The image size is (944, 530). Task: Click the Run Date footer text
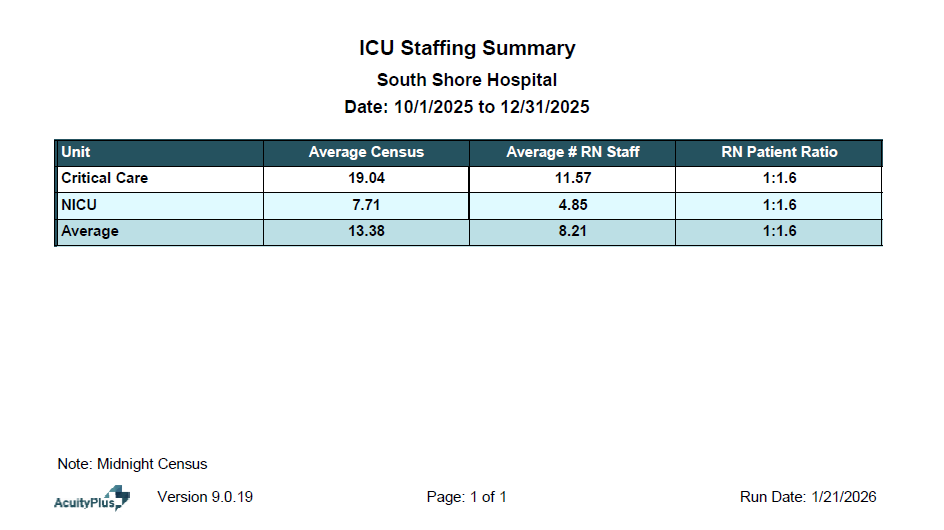pyautogui.click(x=808, y=497)
